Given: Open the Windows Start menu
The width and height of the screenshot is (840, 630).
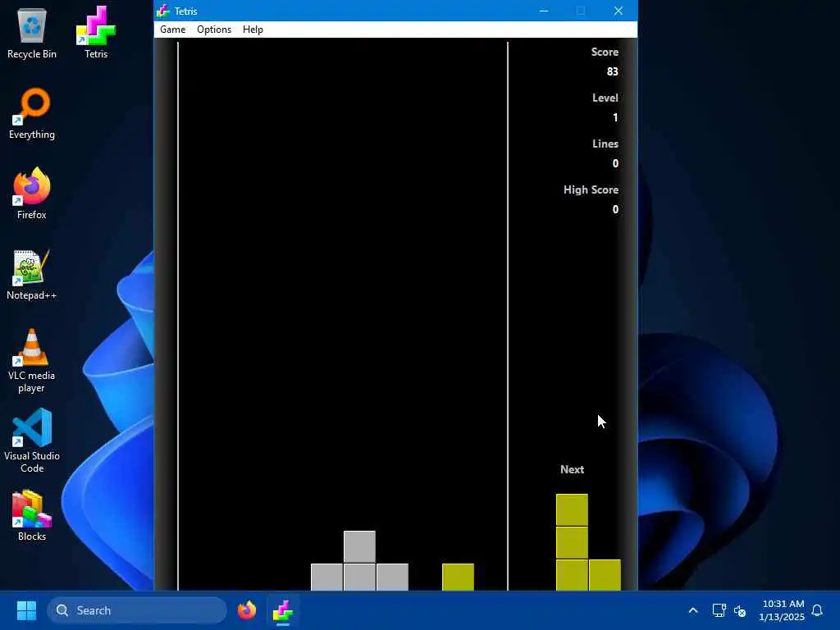Looking at the screenshot, I should click(x=26, y=610).
